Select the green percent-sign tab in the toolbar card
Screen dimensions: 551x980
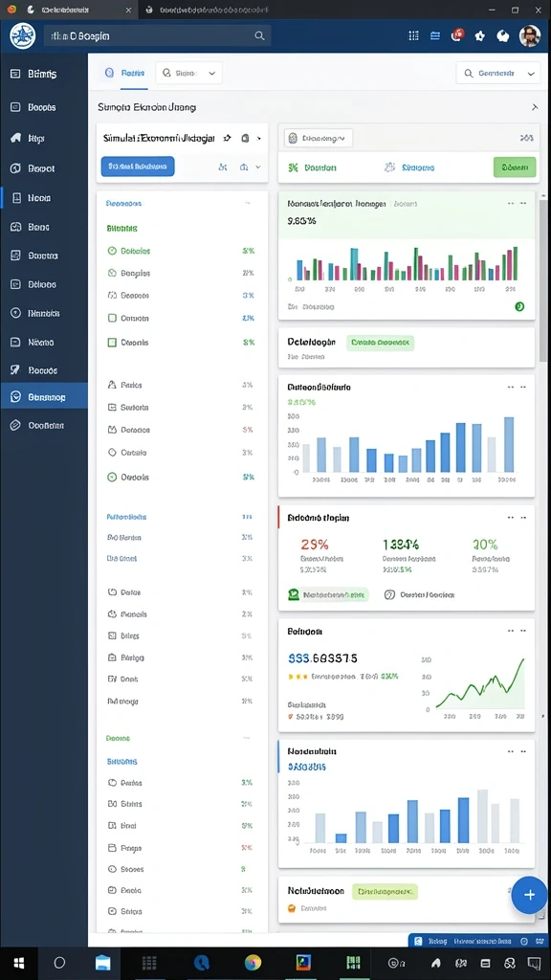tap(313, 167)
